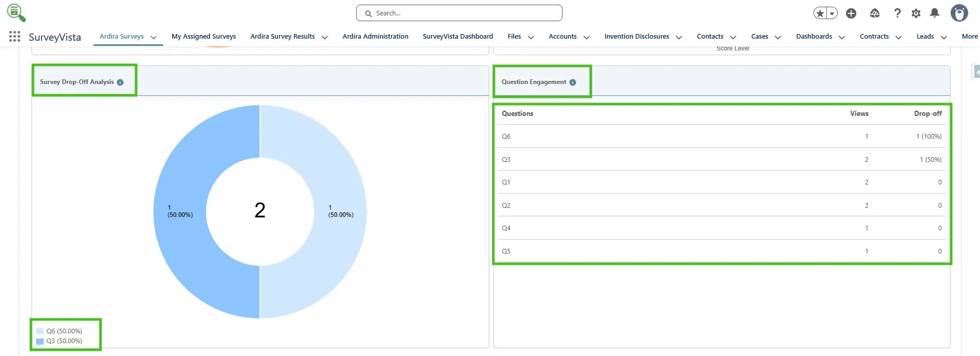
Task: Open the Ardira Survey Results tab
Action: tap(283, 37)
